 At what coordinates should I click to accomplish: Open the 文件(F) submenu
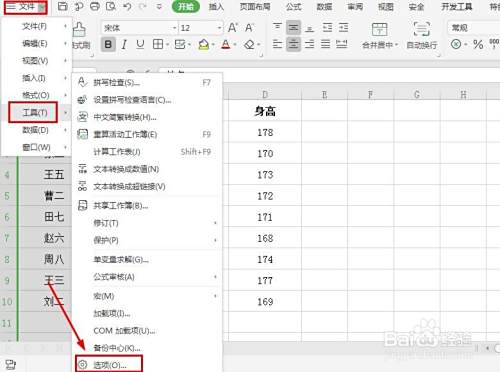point(37,26)
